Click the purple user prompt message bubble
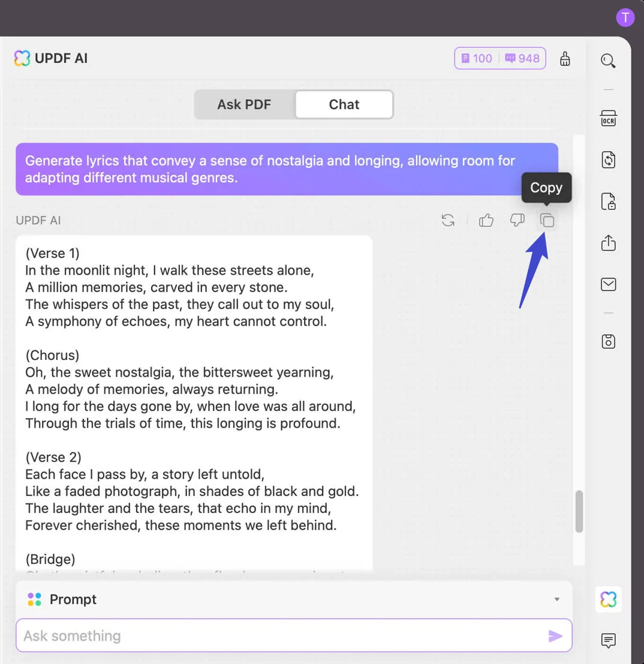Viewport: 644px width, 664px height. pyautogui.click(x=287, y=169)
